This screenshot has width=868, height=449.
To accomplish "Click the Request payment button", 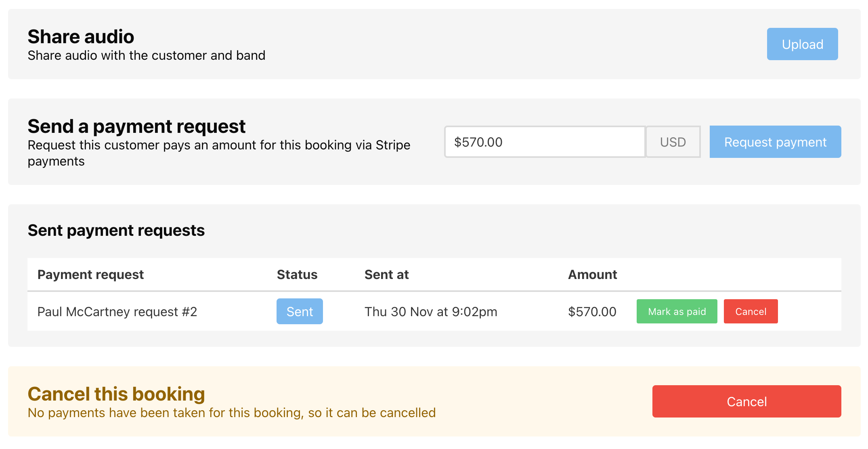I will 775,142.
